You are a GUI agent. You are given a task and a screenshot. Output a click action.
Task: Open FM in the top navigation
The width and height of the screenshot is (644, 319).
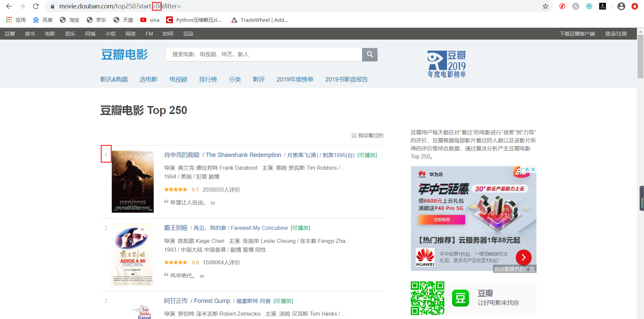149,34
